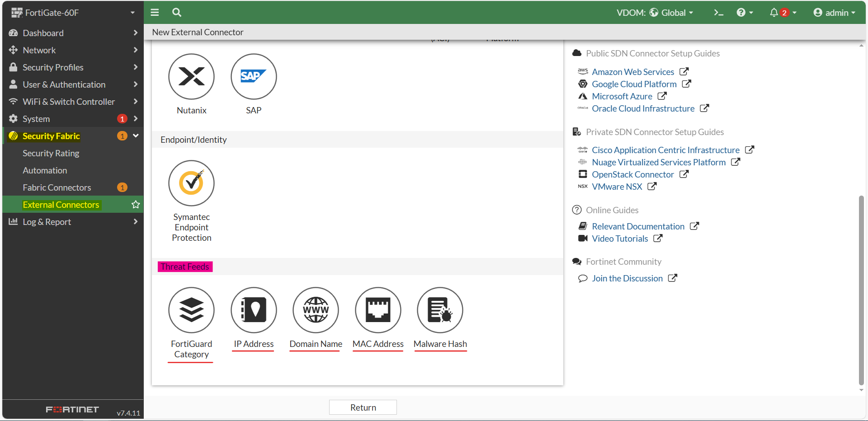Screen dimensions: 868x421
Task: Open the search magnifier
Action: 177,13
